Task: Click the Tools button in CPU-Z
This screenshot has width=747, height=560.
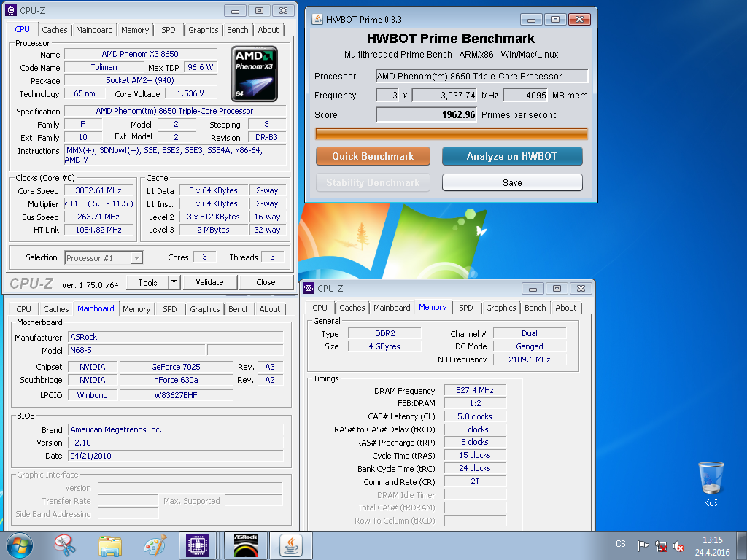Action: pyautogui.click(x=147, y=282)
